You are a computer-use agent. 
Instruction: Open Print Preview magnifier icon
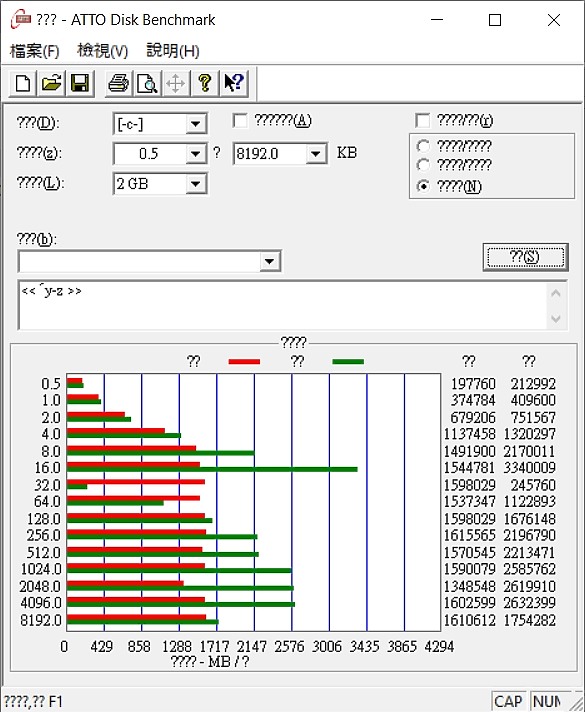[x=147, y=84]
